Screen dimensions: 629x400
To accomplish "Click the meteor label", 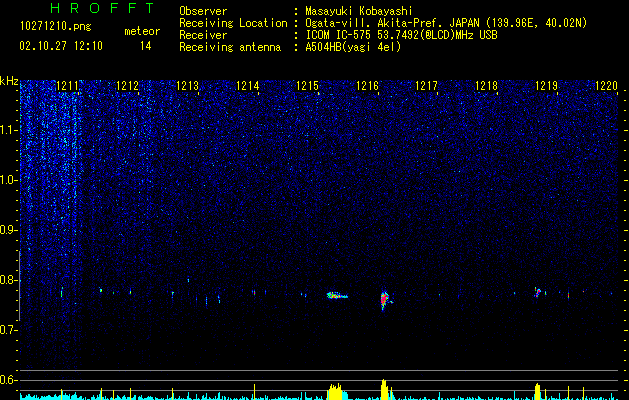I will (x=142, y=31).
